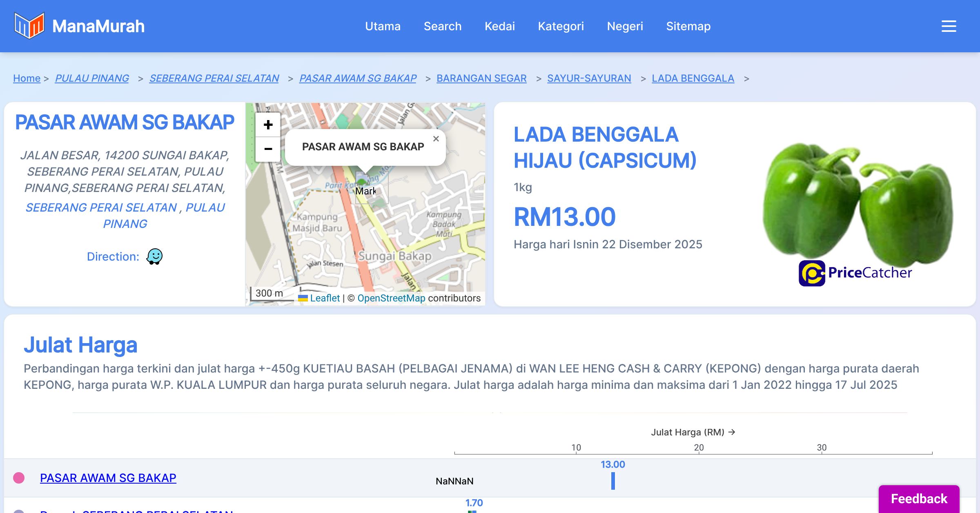
Task: Go to the Search menu item
Action: tap(442, 26)
